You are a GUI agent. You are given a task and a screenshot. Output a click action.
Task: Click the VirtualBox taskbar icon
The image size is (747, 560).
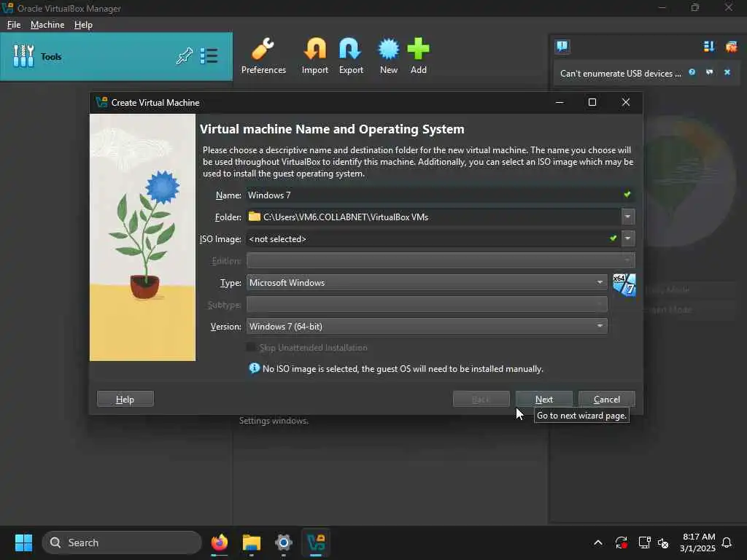(x=316, y=542)
